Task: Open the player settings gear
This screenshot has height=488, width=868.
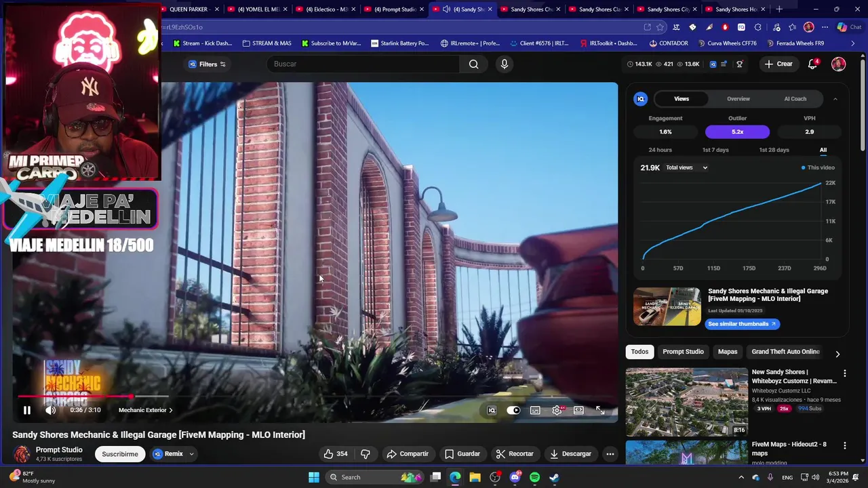Action: coord(557,410)
